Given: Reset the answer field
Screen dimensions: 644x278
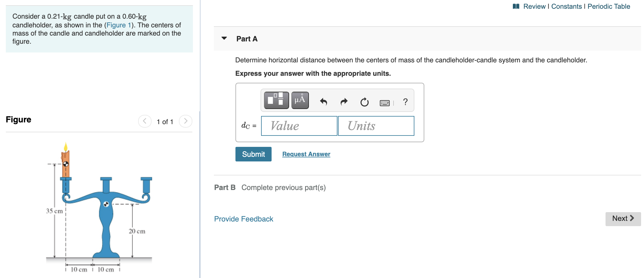Looking at the screenshot, I should pyautogui.click(x=365, y=102).
